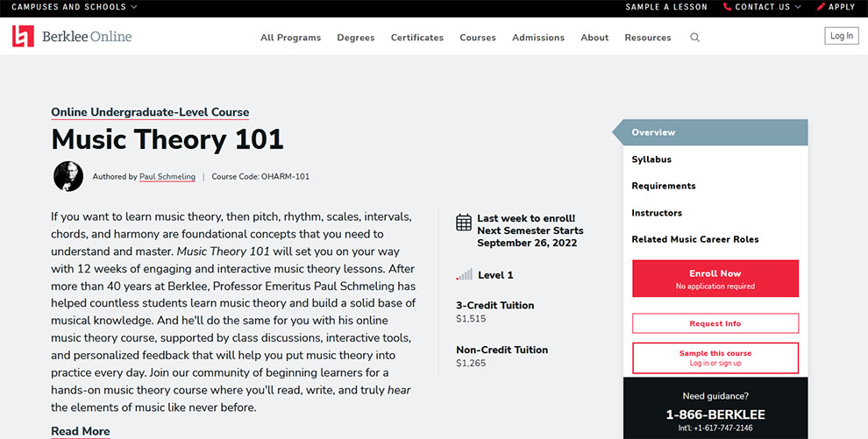This screenshot has height=439, width=868.
Task: Click the Sample this course button
Action: pyautogui.click(x=715, y=358)
